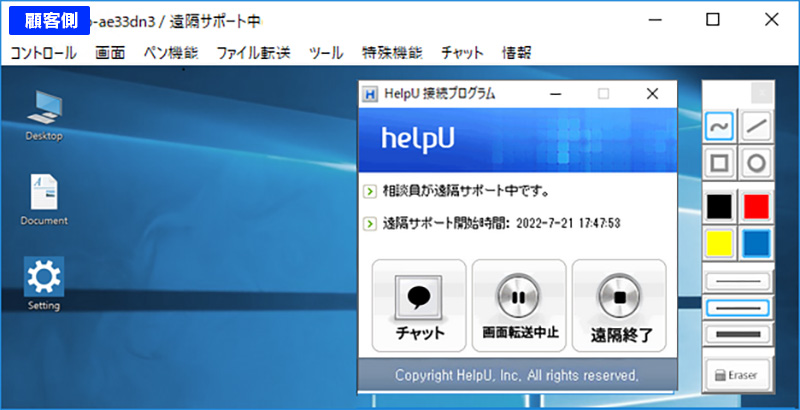This screenshot has height=410, width=800.
Task: Click the 遠隔終了 stop button
Action: [619, 305]
